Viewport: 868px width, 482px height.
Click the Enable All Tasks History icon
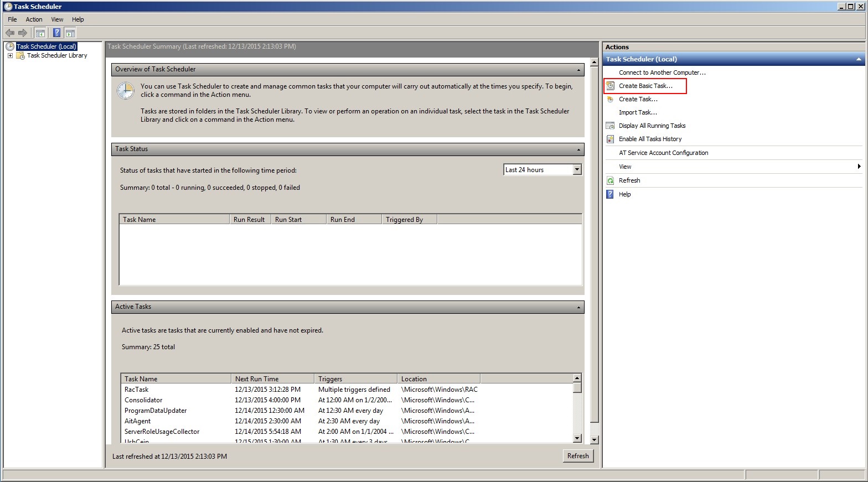610,139
